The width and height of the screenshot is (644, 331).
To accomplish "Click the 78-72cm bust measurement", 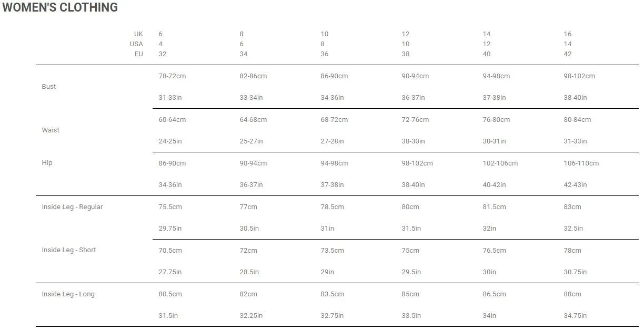I will 172,76.
